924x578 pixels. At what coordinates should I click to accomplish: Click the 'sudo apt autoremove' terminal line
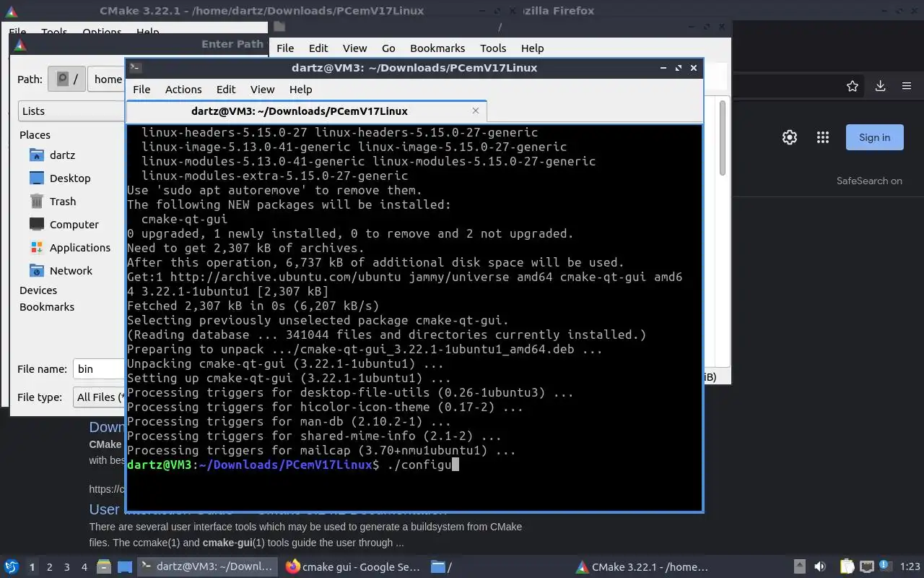(274, 190)
